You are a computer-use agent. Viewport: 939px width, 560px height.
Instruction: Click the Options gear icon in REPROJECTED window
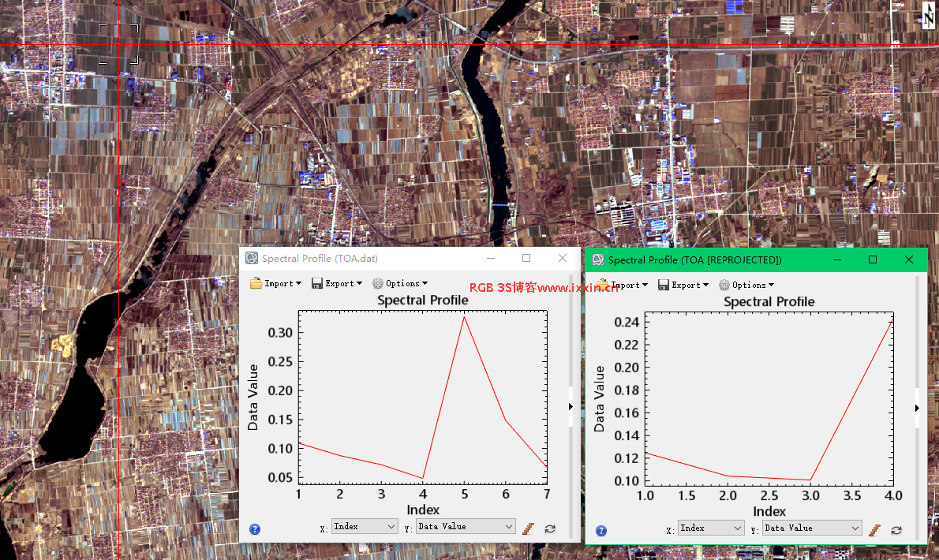(x=724, y=286)
